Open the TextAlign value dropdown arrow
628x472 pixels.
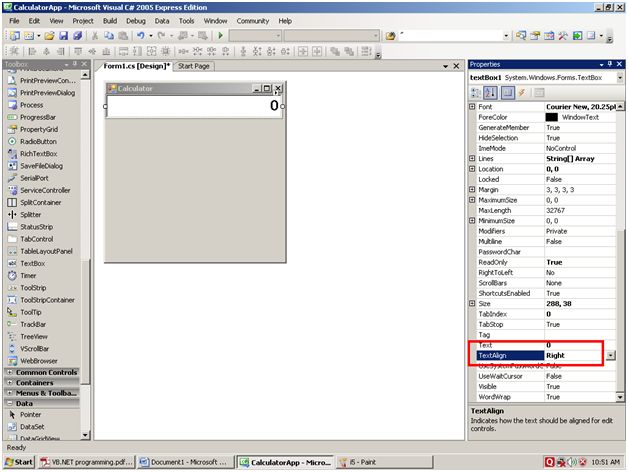coord(610,355)
